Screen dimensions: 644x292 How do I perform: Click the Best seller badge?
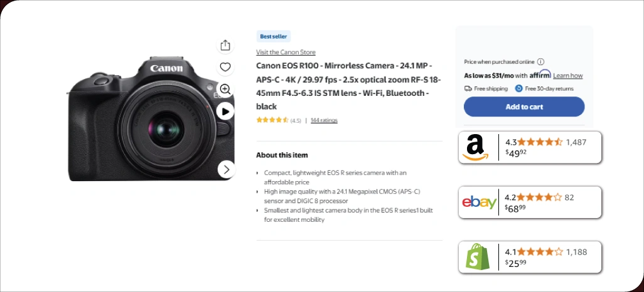[x=273, y=36]
